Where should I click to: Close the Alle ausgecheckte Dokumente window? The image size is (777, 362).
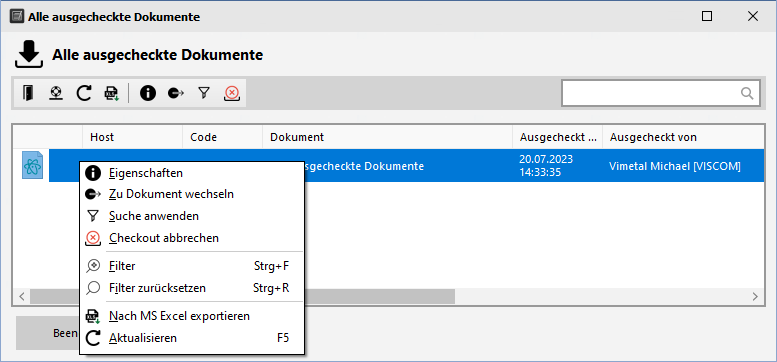click(753, 16)
